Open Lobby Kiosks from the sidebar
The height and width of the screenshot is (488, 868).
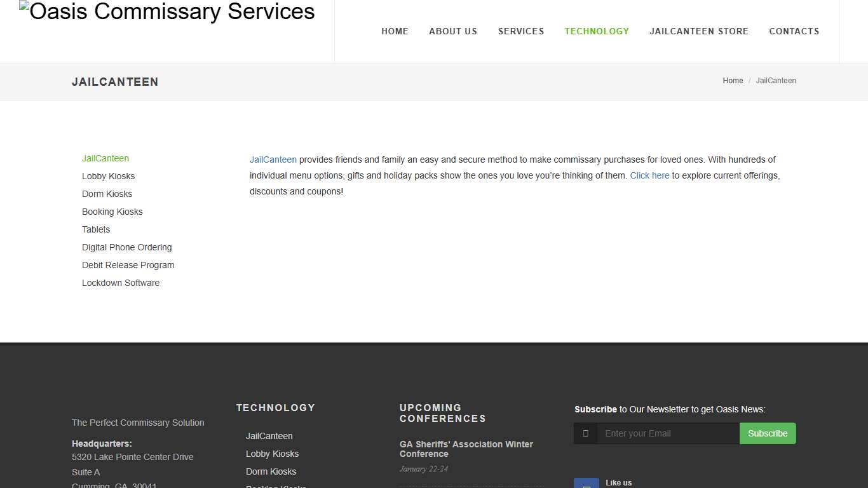[108, 176]
